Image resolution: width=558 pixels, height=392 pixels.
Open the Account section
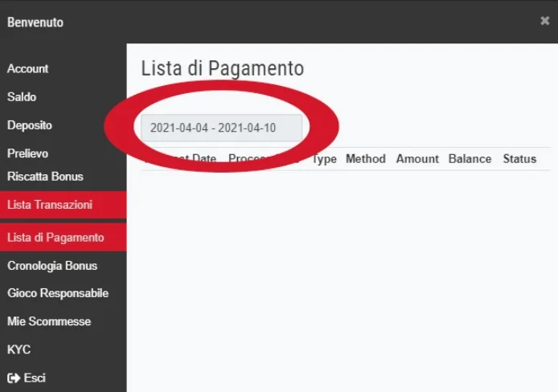28,69
